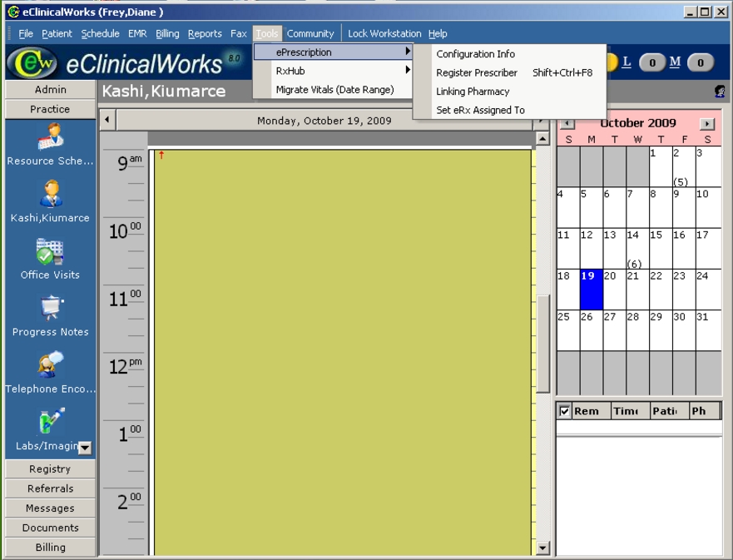Image resolution: width=733 pixels, height=560 pixels.
Task: Select October 26 in the calendar
Action: point(592,330)
